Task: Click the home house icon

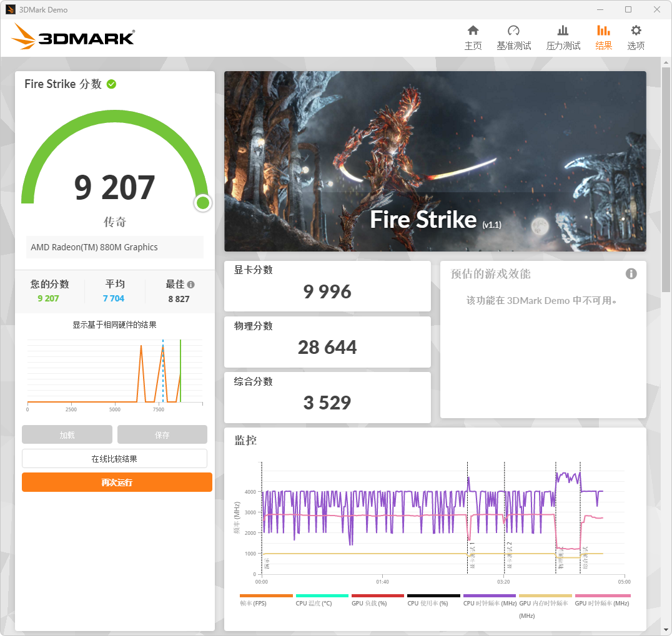Action: point(473,31)
